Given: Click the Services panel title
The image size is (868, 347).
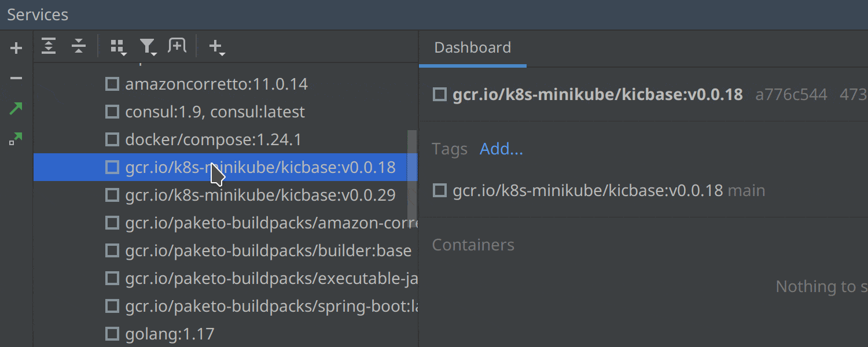Looking at the screenshot, I should pyautogui.click(x=37, y=14).
